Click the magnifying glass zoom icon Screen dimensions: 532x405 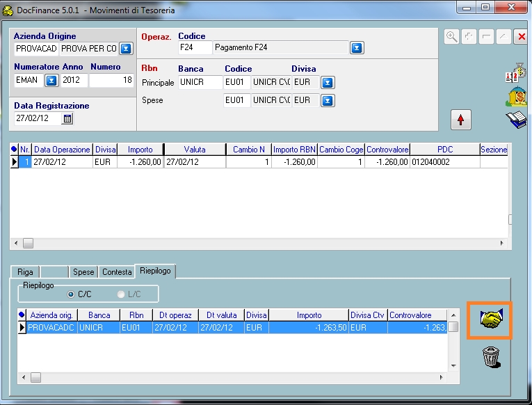[452, 37]
